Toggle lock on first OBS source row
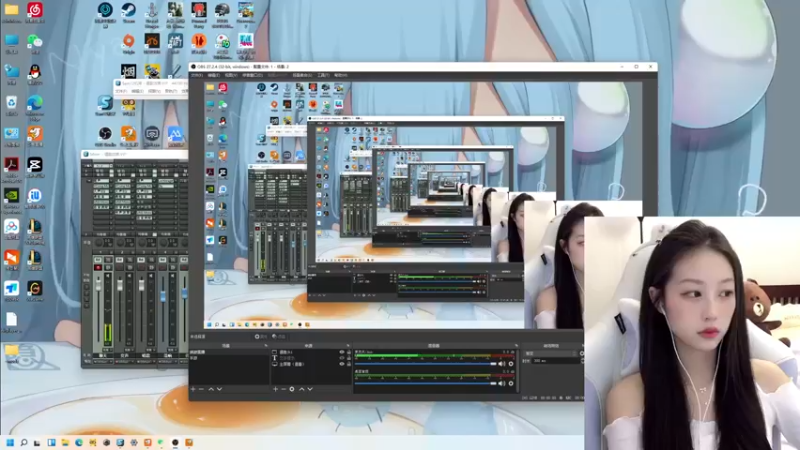 [349, 352]
